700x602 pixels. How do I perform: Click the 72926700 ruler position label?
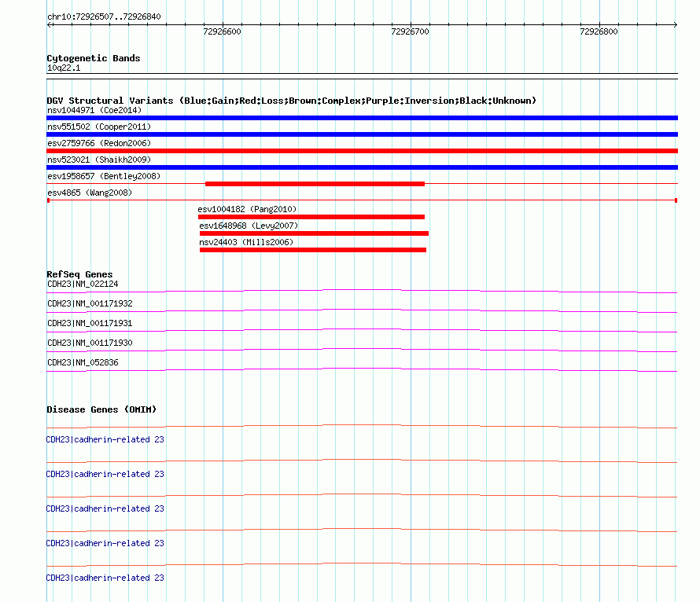tap(410, 31)
